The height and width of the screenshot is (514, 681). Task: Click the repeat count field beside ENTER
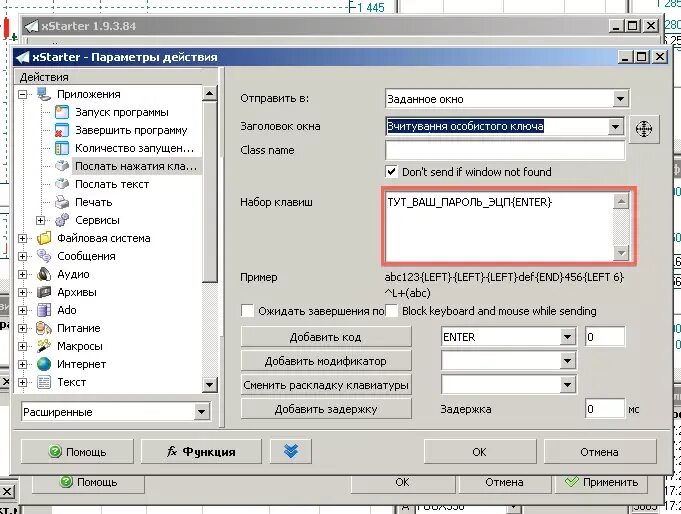point(605,337)
